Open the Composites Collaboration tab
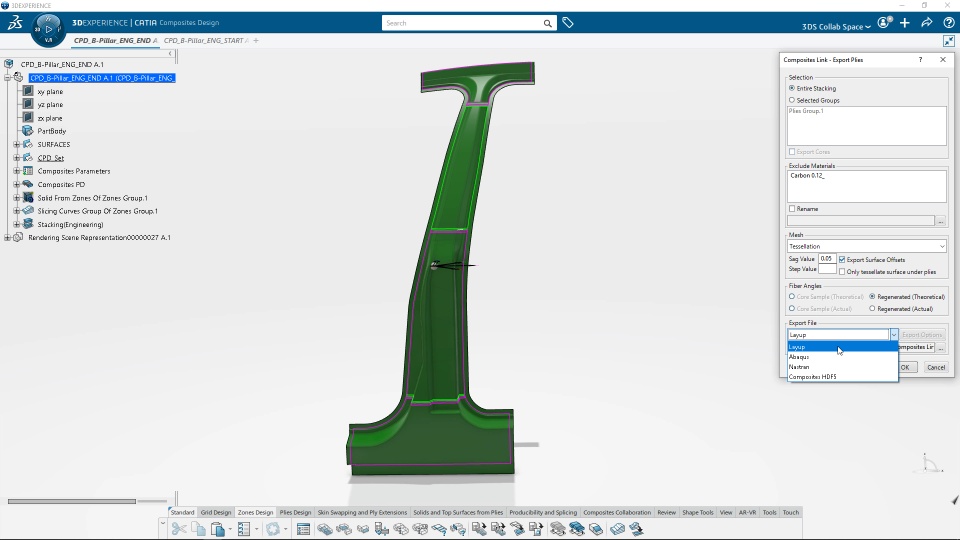Image resolution: width=960 pixels, height=540 pixels. click(x=617, y=512)
